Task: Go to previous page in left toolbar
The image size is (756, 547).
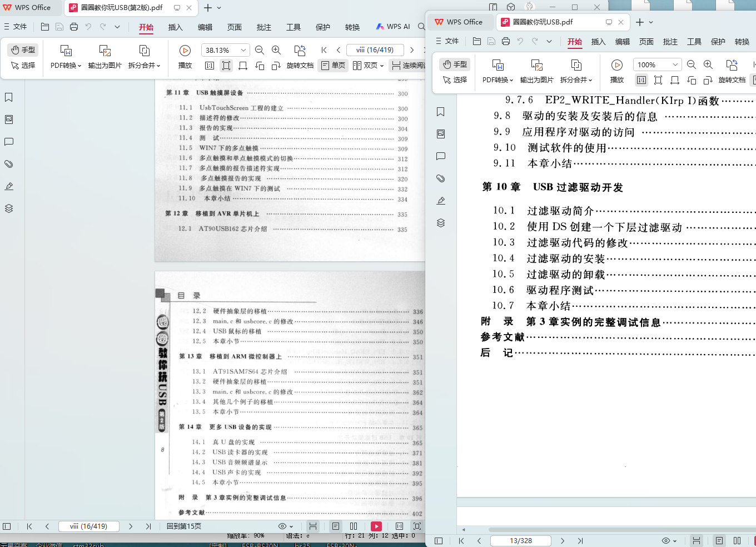Action: 339,50
